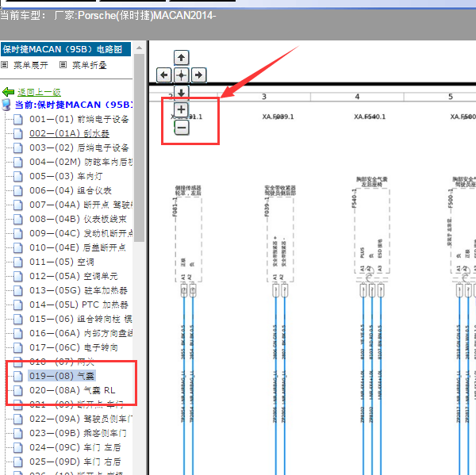Image resolution: width=476 pixels, height=475 pixels.
Task: Click the green back arrow icon
Action: point(9,92)
